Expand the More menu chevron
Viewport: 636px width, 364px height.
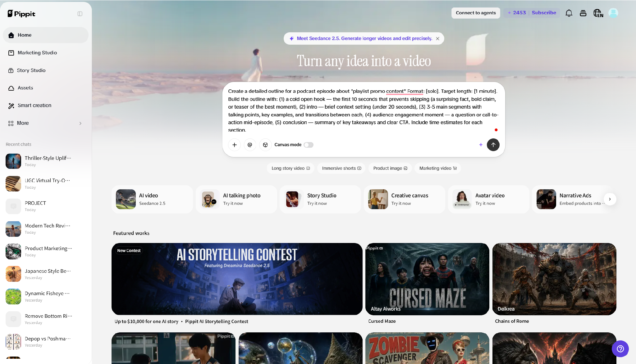[80, 123]
